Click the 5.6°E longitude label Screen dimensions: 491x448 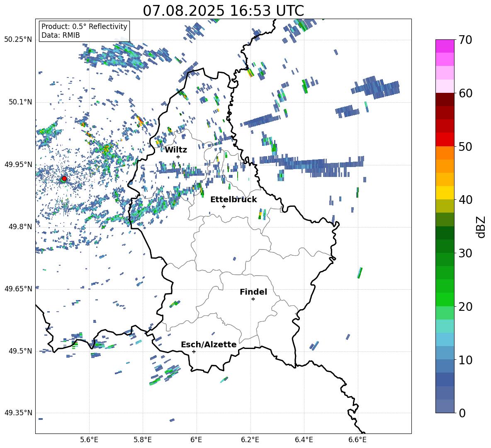(x=89, y=440)
